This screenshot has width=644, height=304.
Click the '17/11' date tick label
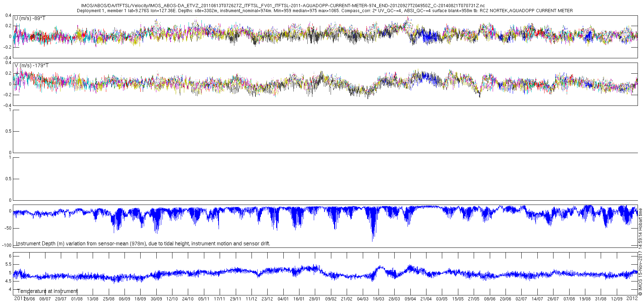tap(220, 299)
